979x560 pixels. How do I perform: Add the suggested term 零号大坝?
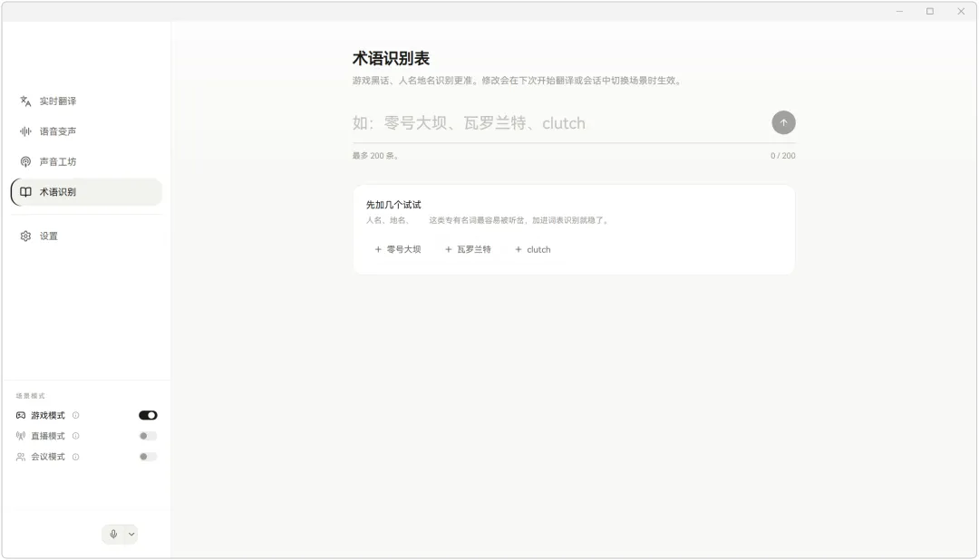[398, 249]
